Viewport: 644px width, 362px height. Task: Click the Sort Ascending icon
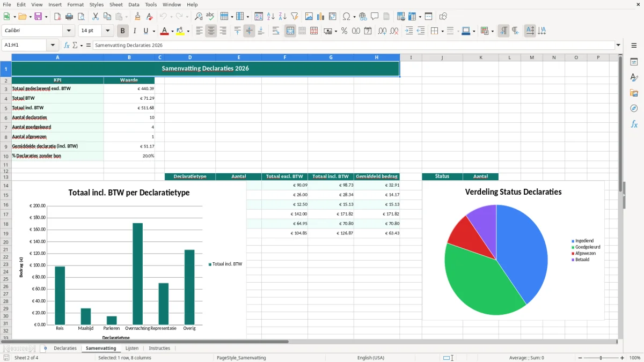click(x=271, y=17)
